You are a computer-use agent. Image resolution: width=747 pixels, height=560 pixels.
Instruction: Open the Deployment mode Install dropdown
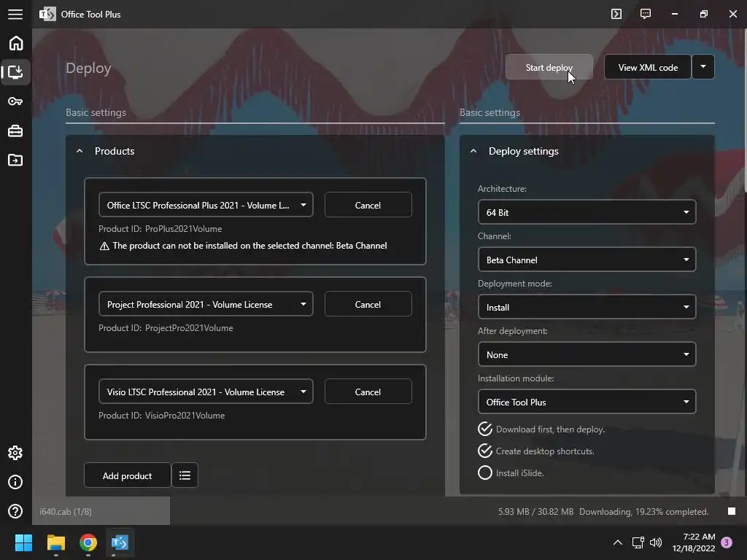coord(587,307)
